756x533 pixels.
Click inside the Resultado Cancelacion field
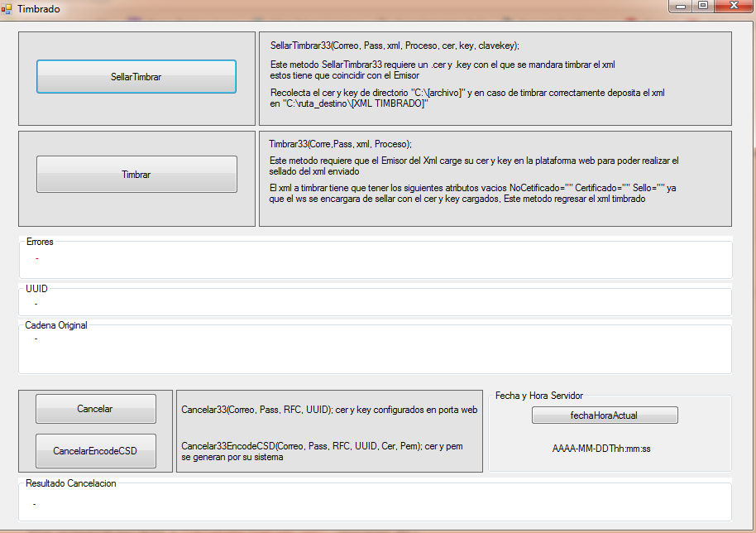click(374, 503)
